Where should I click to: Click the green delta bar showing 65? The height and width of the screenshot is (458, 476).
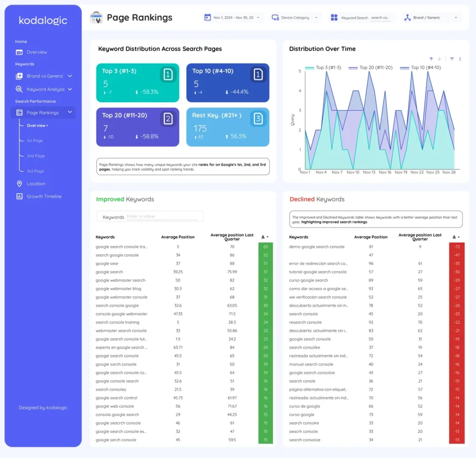[265, 246]
